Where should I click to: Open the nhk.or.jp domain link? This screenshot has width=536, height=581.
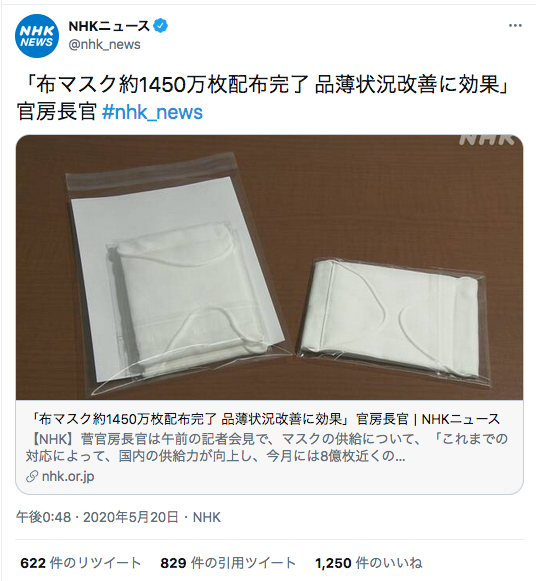click(x=68, y=477)
